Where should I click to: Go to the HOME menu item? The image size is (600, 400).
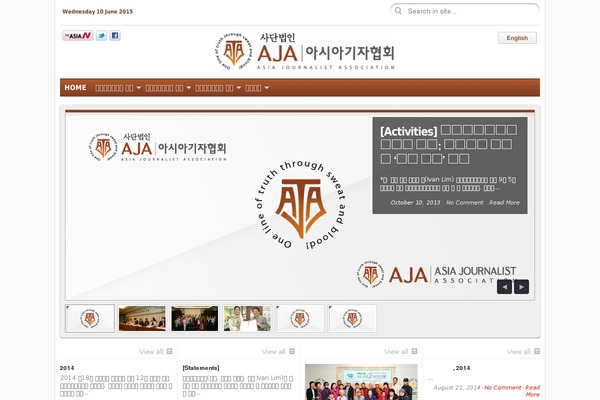click(x=75, y=88)
